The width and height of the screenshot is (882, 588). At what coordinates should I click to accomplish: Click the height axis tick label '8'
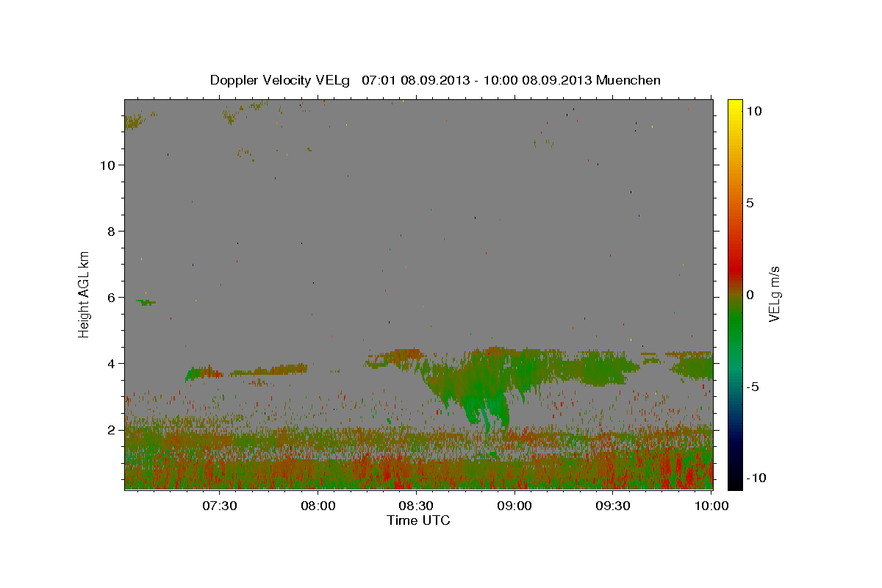(x=112, y=231)
